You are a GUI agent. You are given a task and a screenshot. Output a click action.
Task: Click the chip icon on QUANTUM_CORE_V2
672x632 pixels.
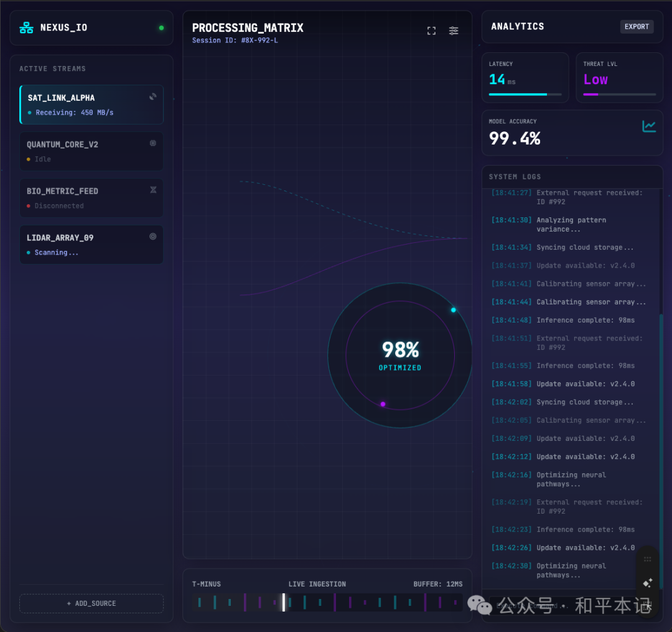point(152,143)
